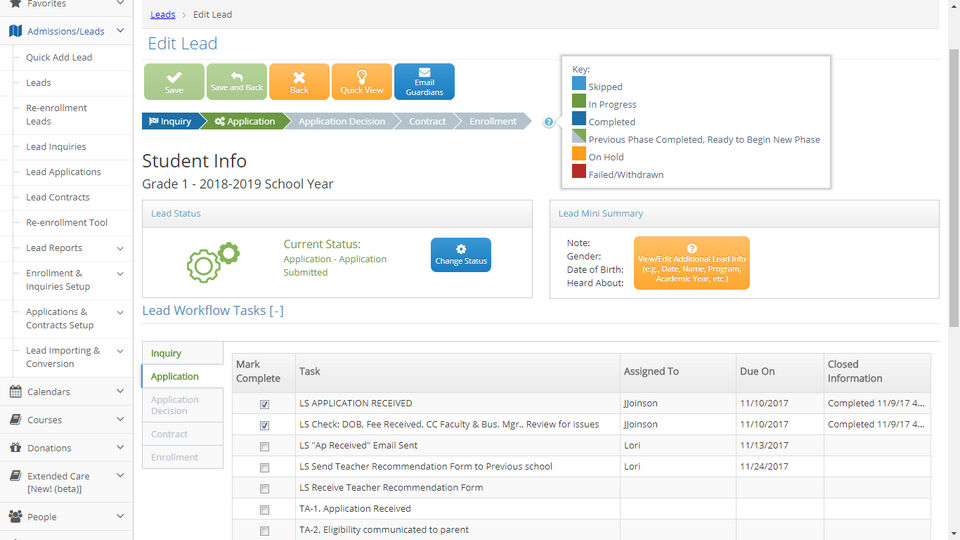Collapse the Admissions/Leads sidebar section

pos(120,31)
